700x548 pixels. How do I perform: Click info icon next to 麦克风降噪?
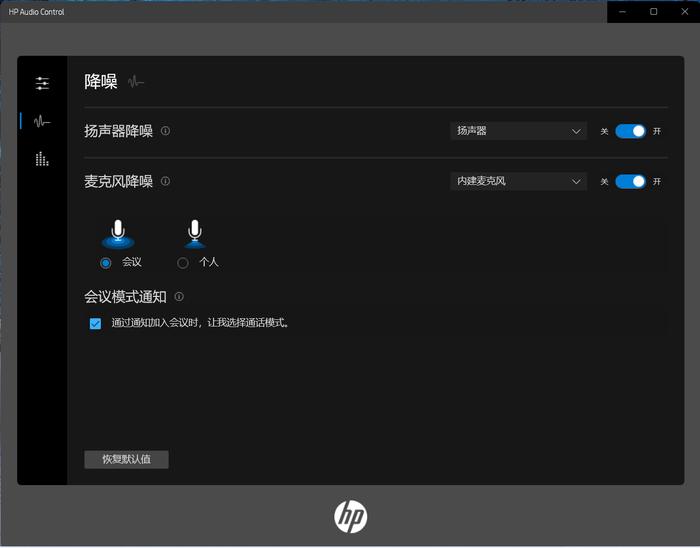(x=165, y=181)
